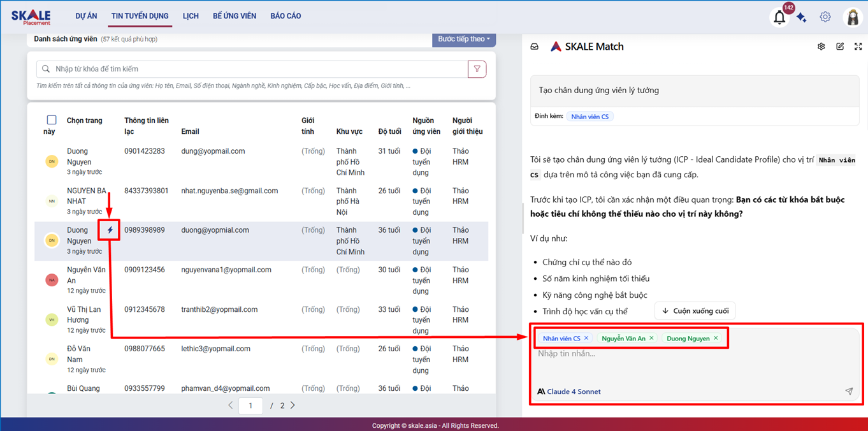
Task: Open the notifications bell
Action: [779, 17]
